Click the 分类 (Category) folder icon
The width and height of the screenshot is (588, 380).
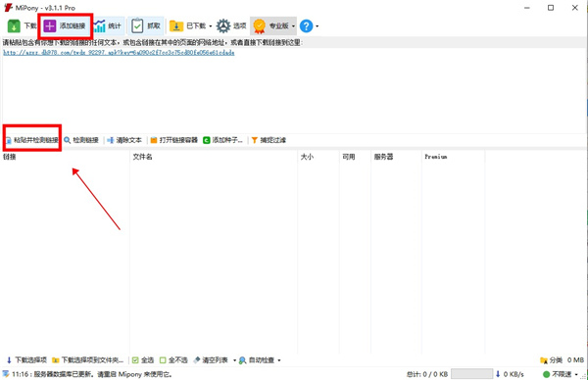point(543,360)
